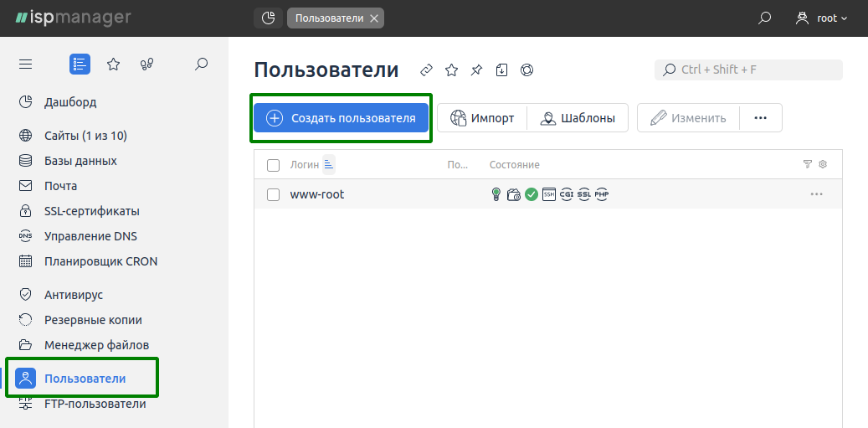Sort by Логин column sort icon
The width and height of the screenshot is (868, 428).
click(329, 164)
